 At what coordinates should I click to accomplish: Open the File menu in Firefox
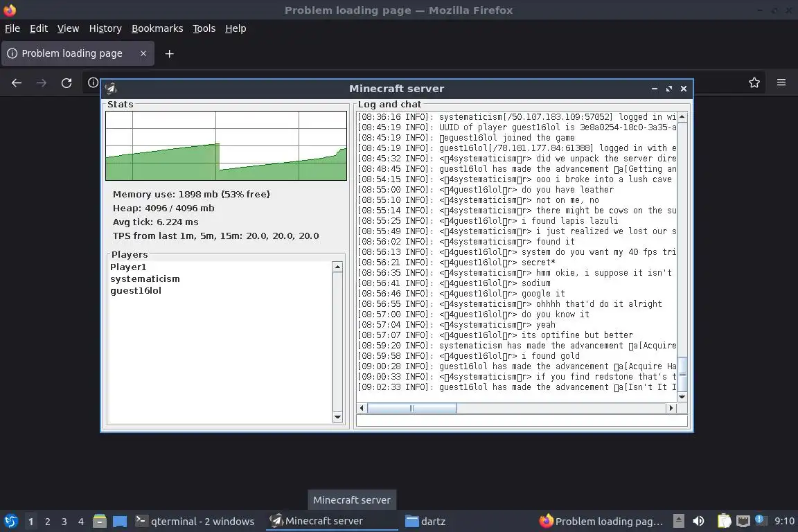(x=12, y=28)
